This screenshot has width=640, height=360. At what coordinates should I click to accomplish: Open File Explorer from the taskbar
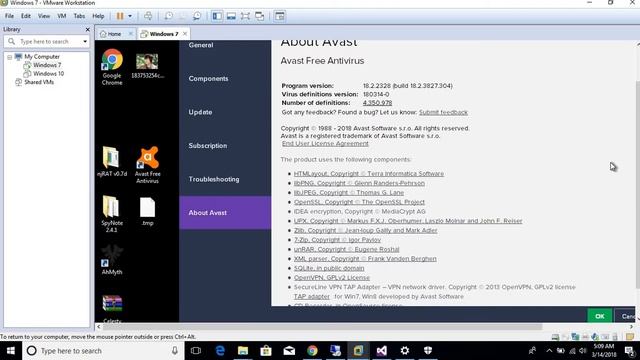point(243,351)
